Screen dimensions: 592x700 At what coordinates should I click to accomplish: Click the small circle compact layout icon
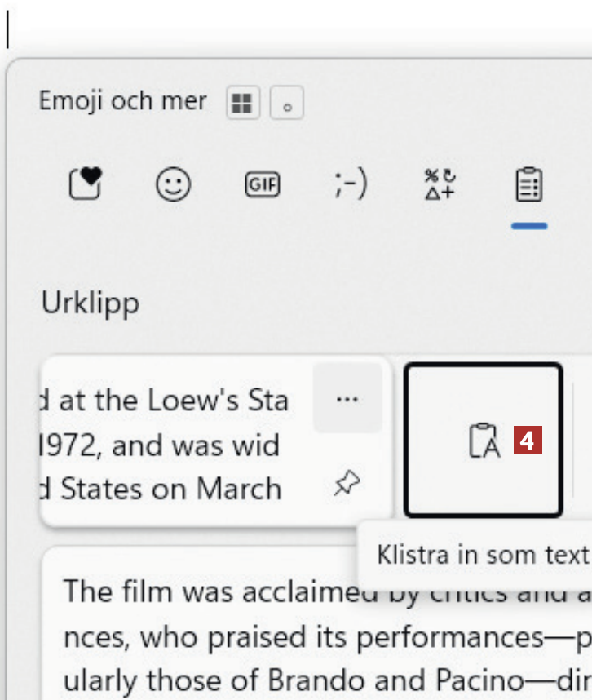pos(287,104)
